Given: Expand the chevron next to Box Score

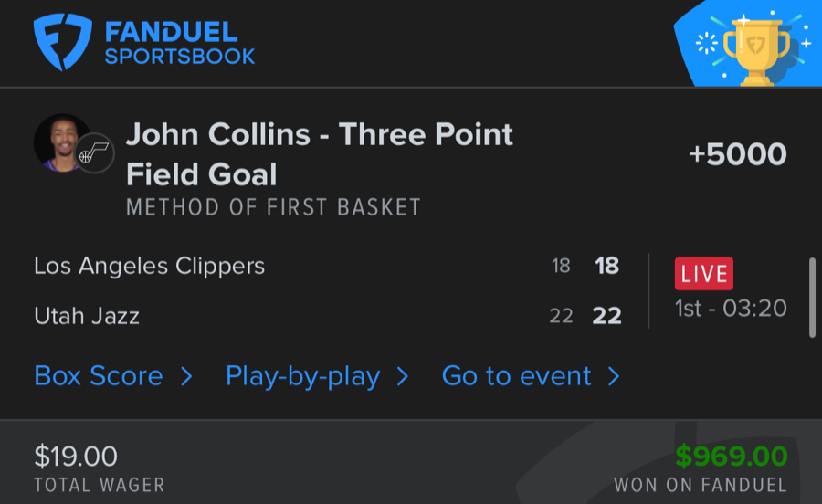Looking at the screenshot, I should pos(186,376).
